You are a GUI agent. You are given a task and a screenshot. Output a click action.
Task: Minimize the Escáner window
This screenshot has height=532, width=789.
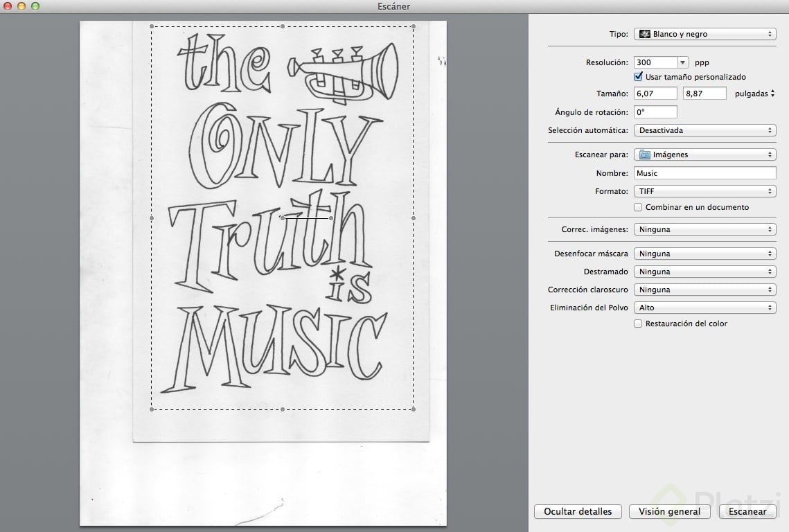[x=21, y=6]
